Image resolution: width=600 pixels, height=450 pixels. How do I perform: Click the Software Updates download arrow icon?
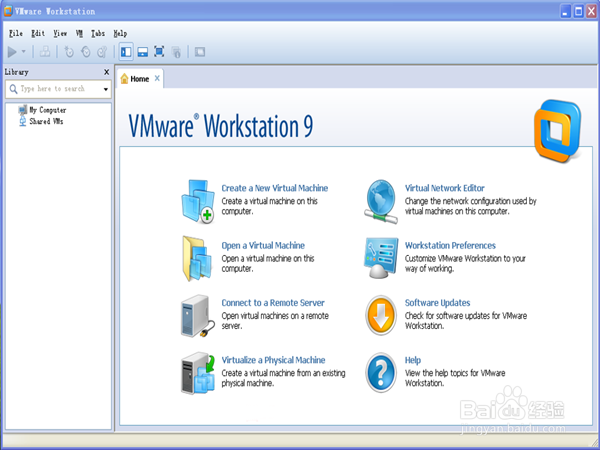[381, 316]
